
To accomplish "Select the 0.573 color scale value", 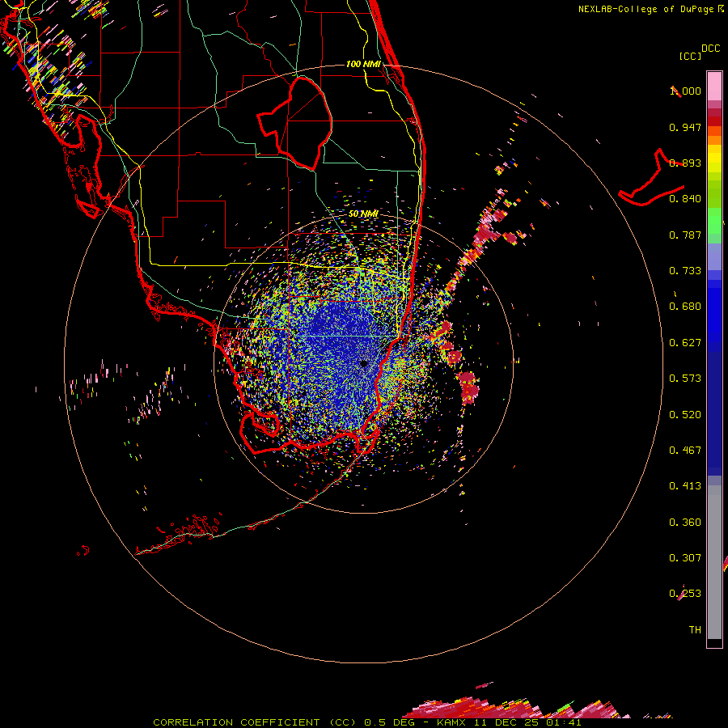I will (x=685, y=379).
